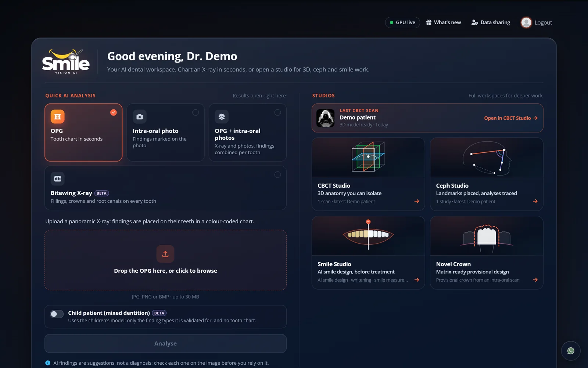
Task: Click the "1 scan · latest: Demo patient" text
Action: coord(346,202)
